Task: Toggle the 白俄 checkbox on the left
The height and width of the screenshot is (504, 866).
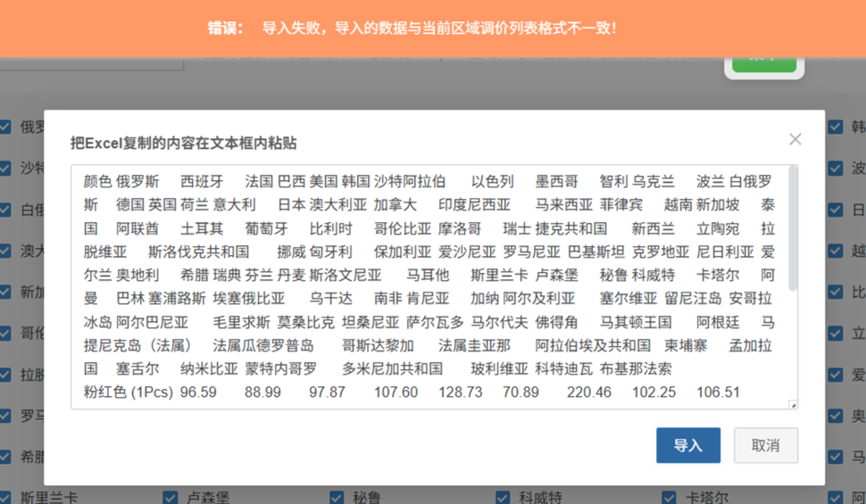Action: [5, 210]
